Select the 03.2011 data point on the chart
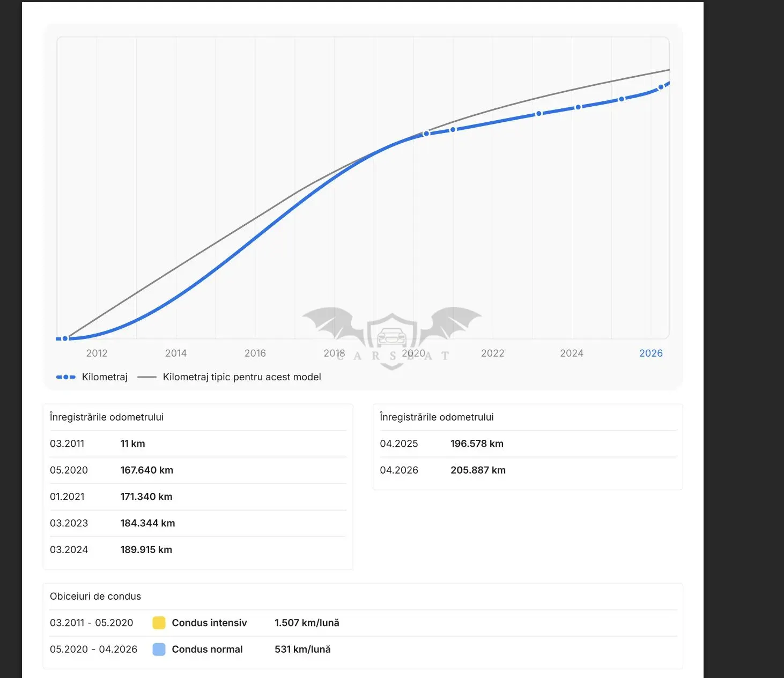Screen dimensions: 784x678 click(x=65, y=338)
